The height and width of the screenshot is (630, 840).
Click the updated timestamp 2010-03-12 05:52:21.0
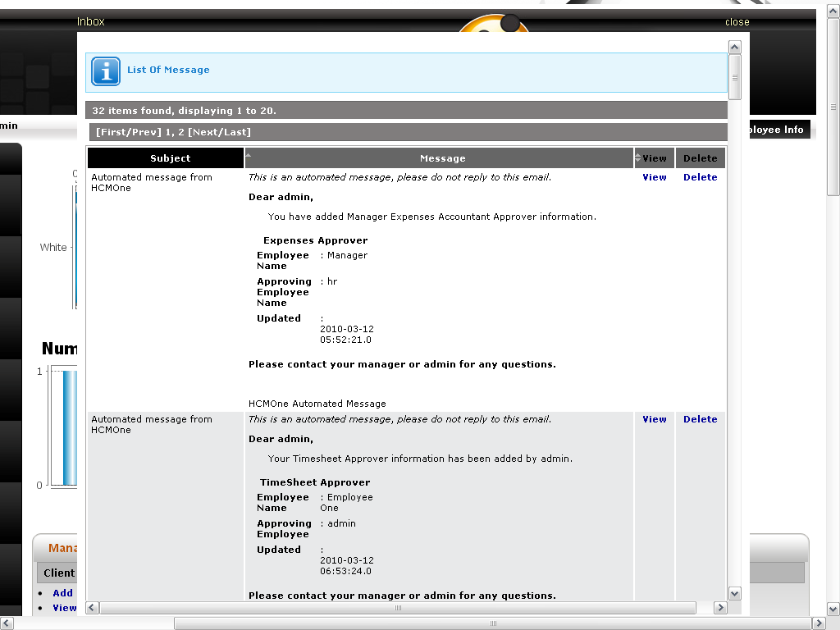tap(347, 335)
